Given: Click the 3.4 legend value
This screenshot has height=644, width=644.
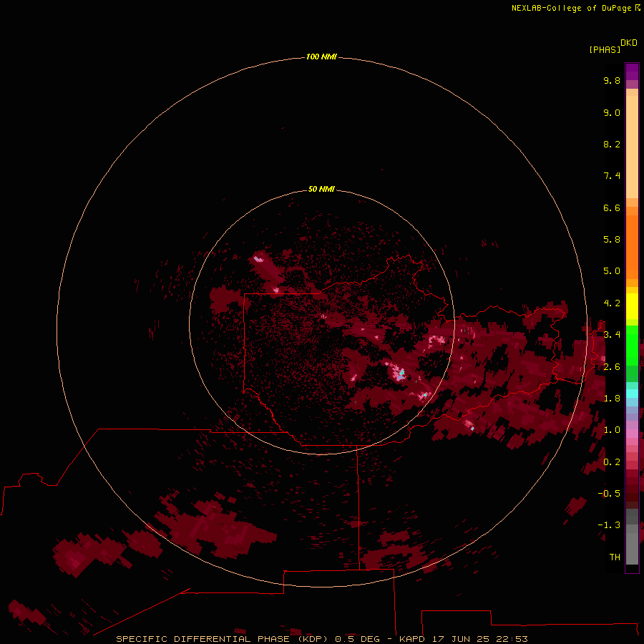Looking at the screenshot, I should point(612,335).
